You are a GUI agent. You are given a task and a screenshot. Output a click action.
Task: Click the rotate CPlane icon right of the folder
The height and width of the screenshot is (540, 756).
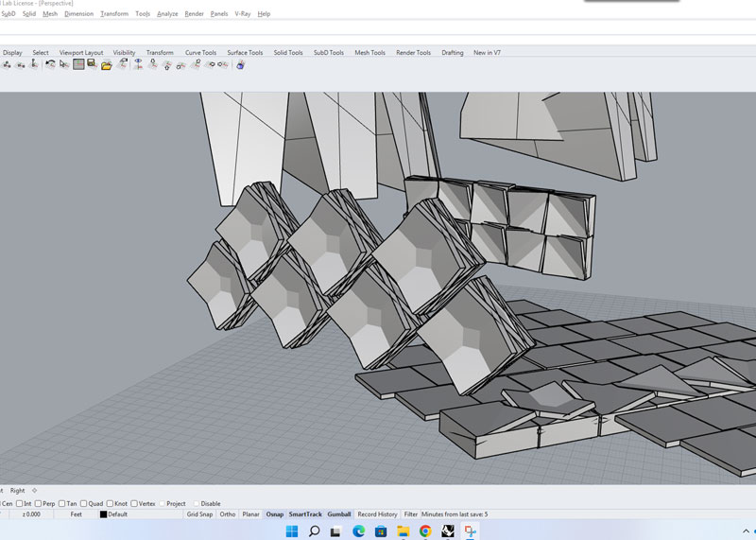click(123, 64)
